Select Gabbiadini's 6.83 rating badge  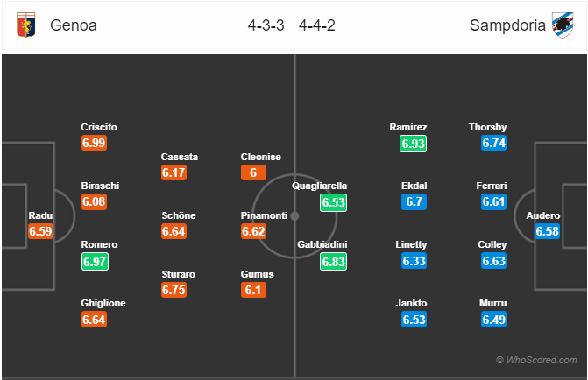click(333, 261)
